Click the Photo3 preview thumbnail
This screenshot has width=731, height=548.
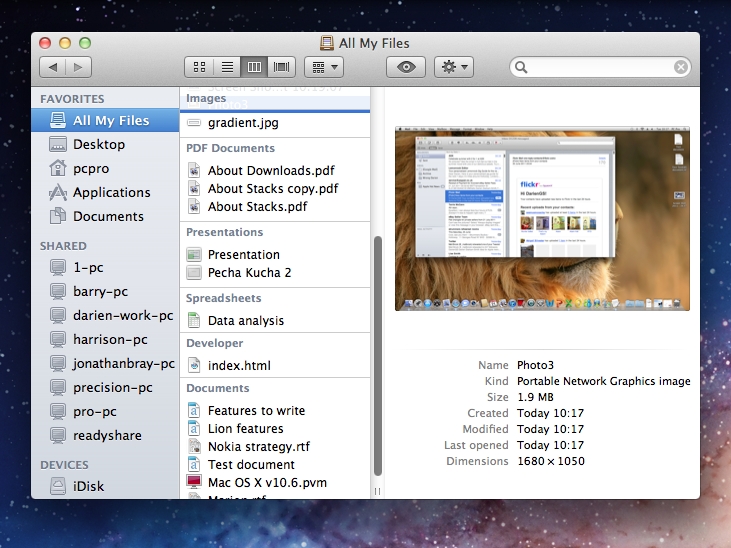tap(542, 218)
